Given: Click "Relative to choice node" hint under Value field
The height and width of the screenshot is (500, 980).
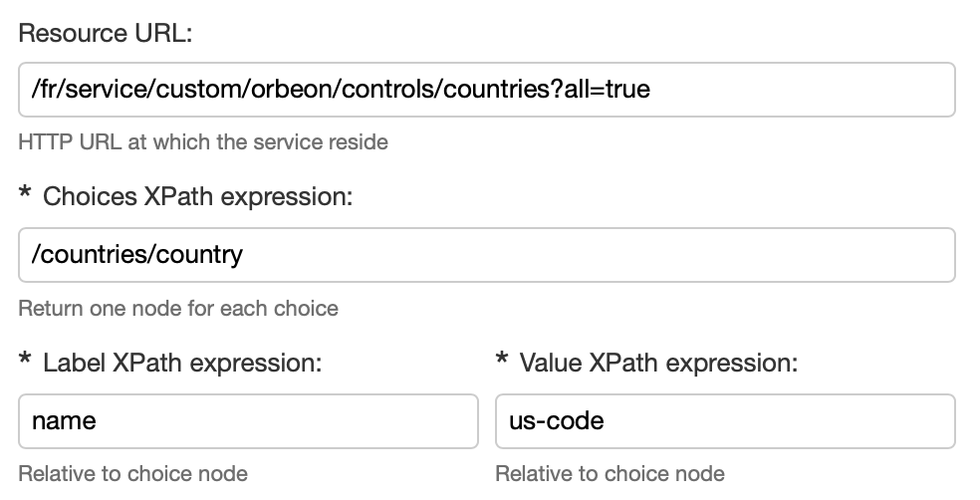Looking at the screenshot, I should click(610, 472).
